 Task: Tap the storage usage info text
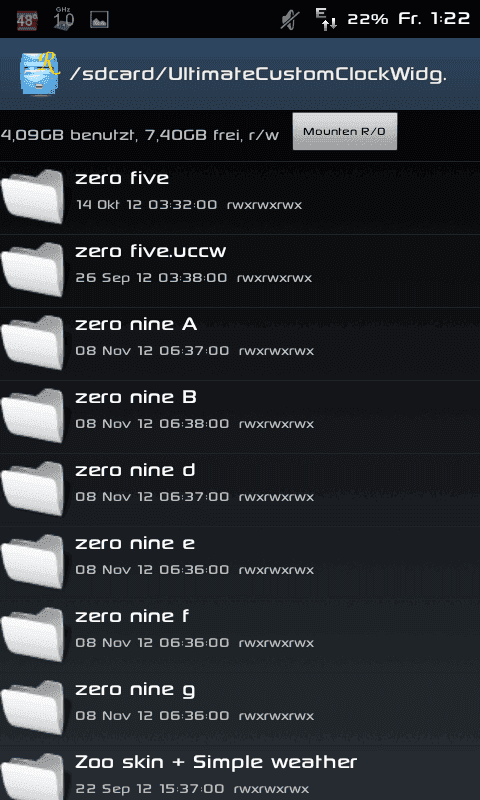[140, 135]
